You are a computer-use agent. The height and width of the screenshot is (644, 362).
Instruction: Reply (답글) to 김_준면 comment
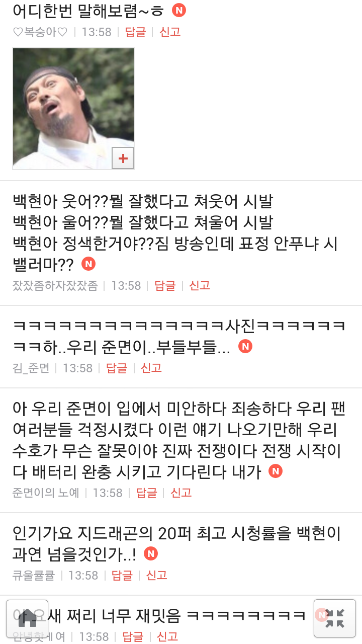pyautogui.click(x=117, y=368)
